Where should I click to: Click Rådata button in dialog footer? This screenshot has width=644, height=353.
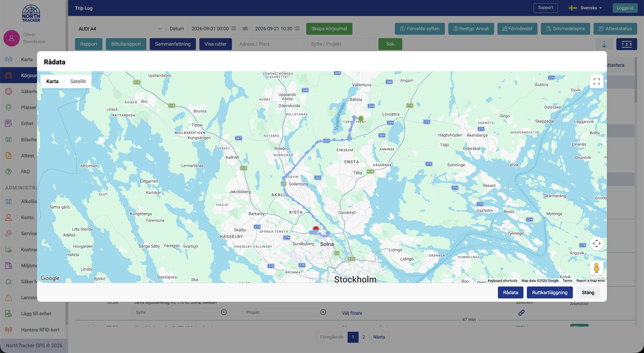(510, 292)
